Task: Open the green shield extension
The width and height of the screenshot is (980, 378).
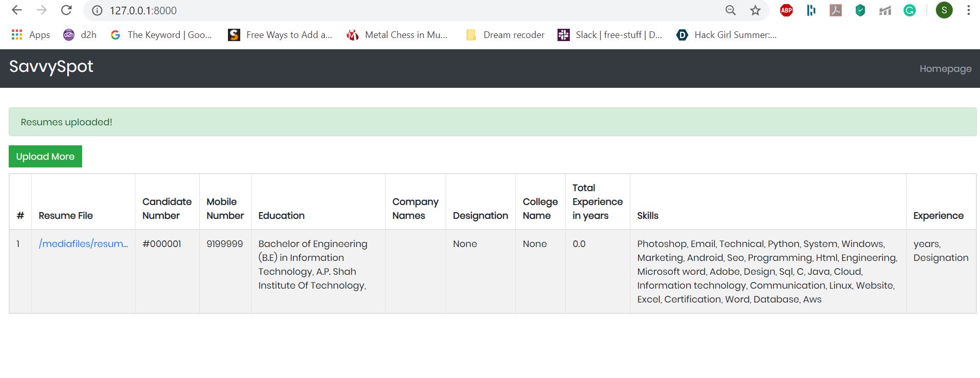Action: (x=860, y=10)
